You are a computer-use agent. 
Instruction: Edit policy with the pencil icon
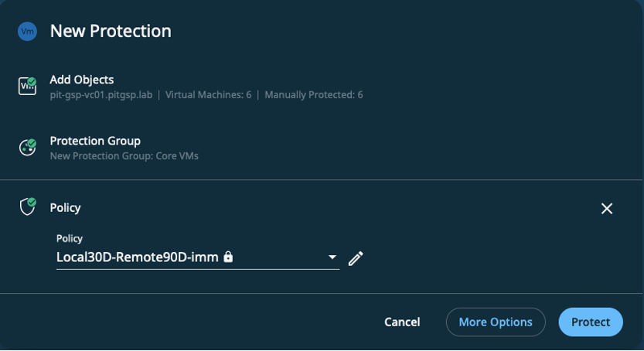coord(356,259)
